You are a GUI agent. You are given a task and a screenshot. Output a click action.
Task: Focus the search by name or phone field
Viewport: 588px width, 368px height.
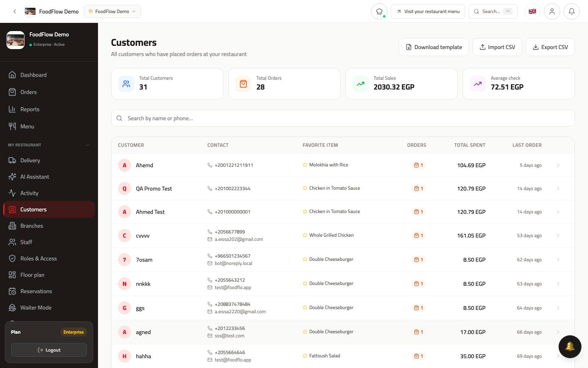pyautogui.click(x=343, y=118)
